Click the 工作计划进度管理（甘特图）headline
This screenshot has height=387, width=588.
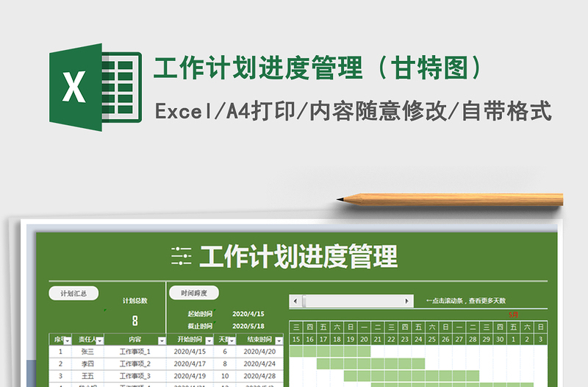coord(318,68)
